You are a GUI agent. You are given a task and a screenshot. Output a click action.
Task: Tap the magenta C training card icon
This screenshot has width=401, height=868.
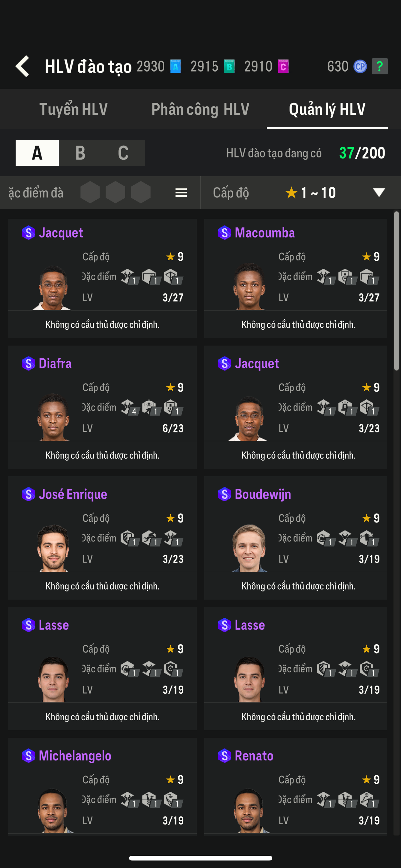[283, 66]
